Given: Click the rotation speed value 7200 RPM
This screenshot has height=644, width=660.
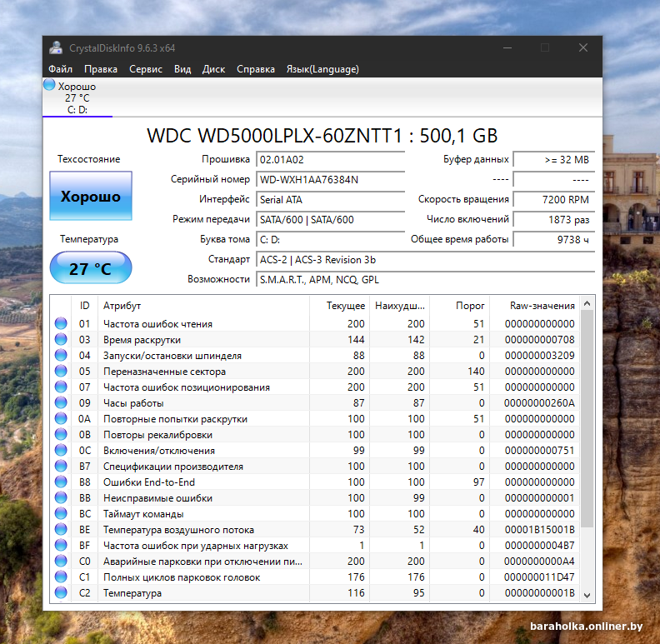Looking at the screenshot, I should pos(554,200).
